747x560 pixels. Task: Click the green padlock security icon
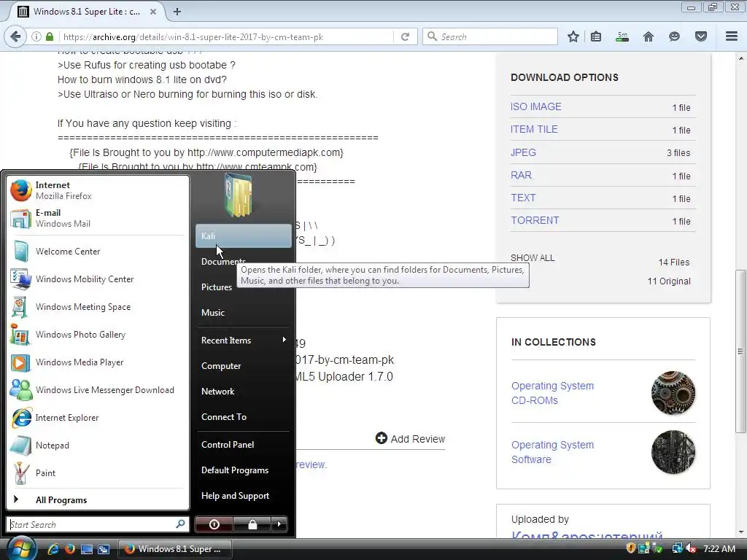[x=50, y=36]
